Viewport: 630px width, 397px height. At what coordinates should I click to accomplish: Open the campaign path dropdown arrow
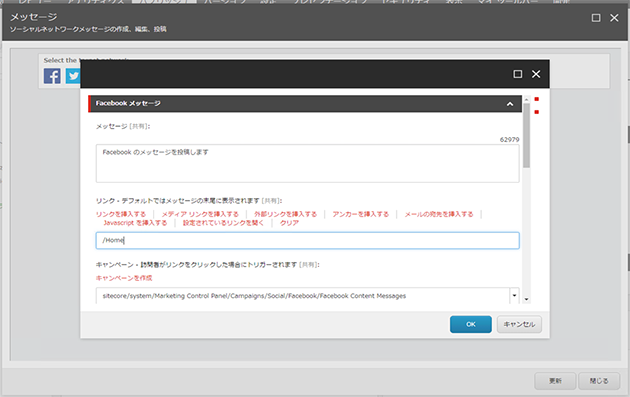[514, 296]
